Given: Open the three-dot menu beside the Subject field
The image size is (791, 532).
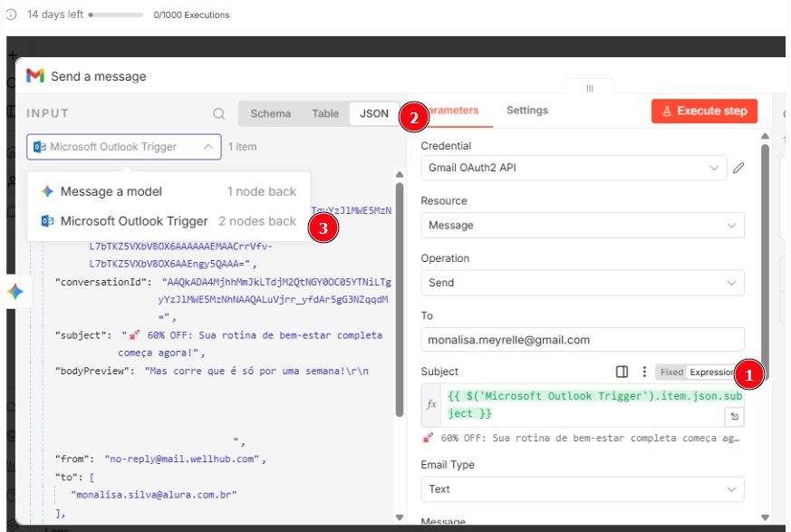Looking at the screenshot, I should click(645, 372).
